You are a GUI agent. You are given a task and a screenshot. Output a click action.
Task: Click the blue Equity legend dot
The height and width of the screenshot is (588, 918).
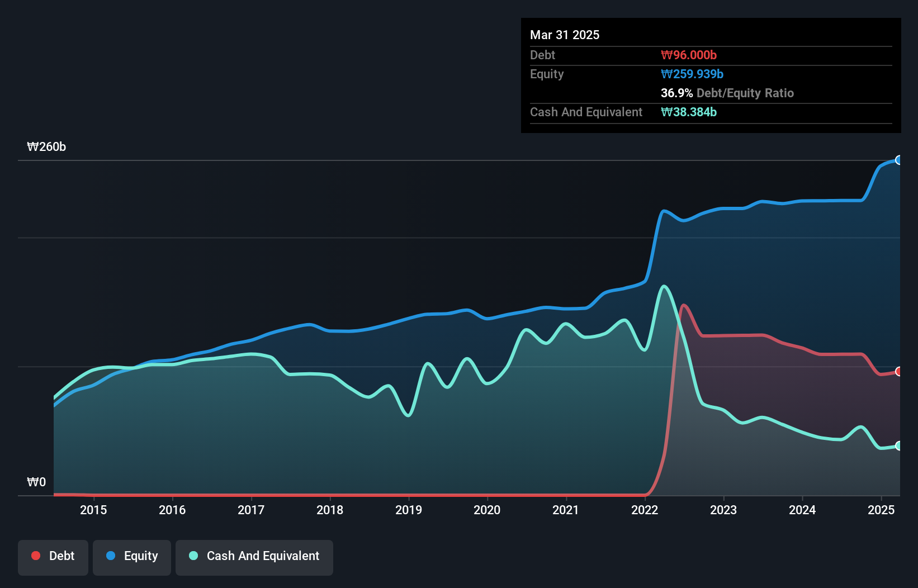[110, 556]
